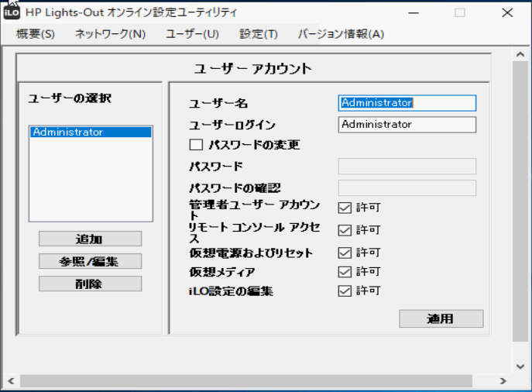Click the vertical scrollbar thumb
The width and height of the screenshot is (532, 392).
click(520, 201)
